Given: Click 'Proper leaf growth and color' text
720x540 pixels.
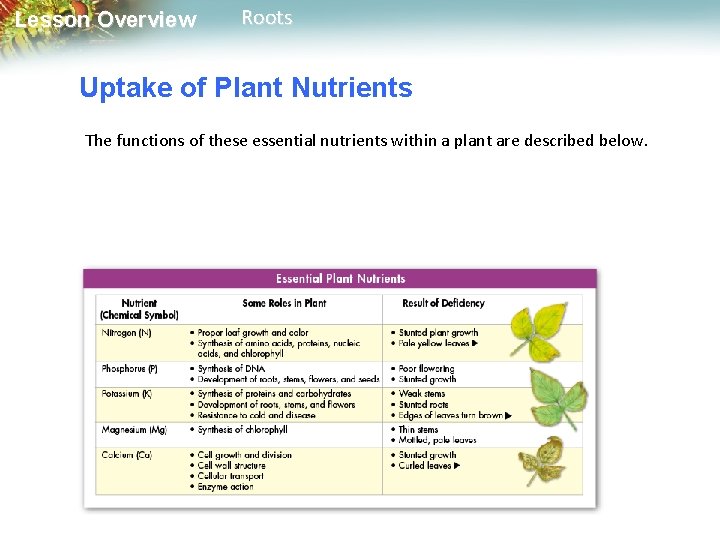Looking at the screenshot, I should click(x=253, y=332).
